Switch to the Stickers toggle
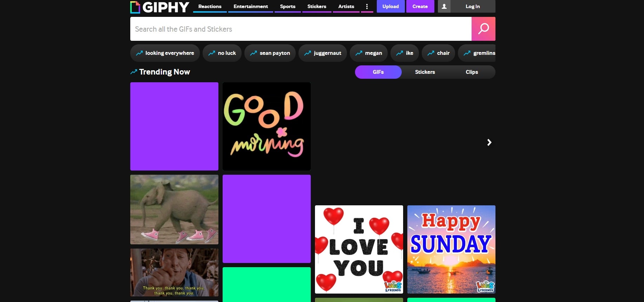Image resolution: width=644 pixels, height=302 pixels. tap(425, 72)
